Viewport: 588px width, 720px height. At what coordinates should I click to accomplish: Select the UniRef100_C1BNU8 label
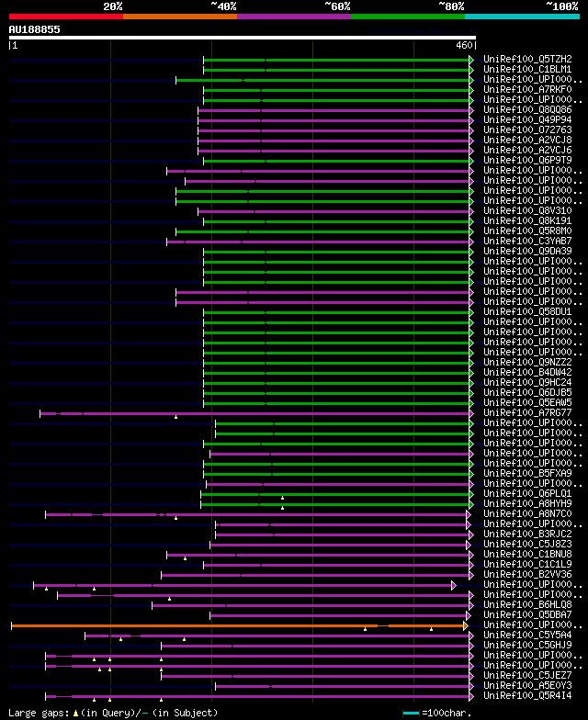pyautogui.click(x=527, y=554)
